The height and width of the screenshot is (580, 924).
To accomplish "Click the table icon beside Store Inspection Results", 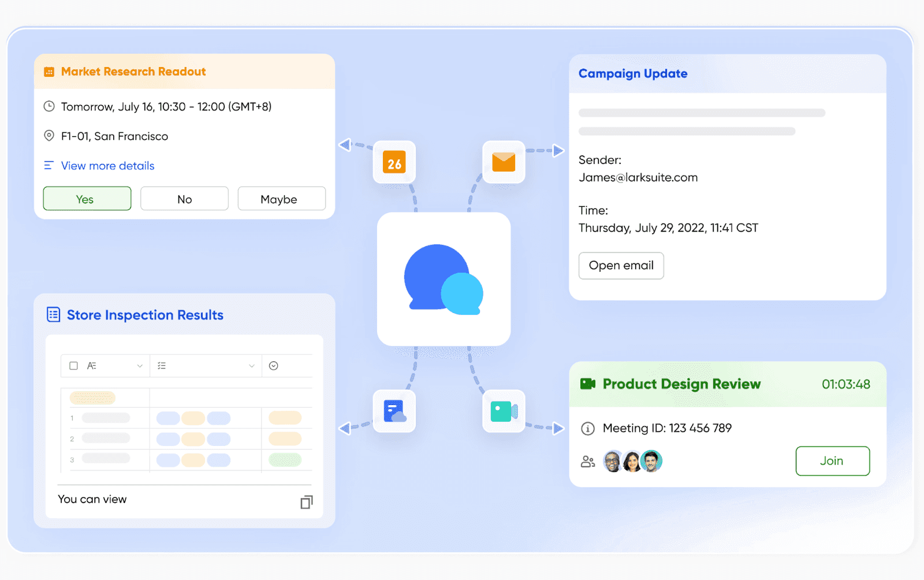I will point(53,314).
